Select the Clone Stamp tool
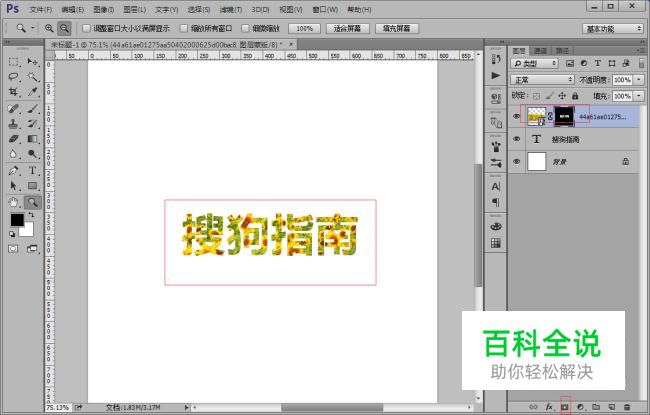This screenshot has width=650, height=415. [x=13, y=124]
